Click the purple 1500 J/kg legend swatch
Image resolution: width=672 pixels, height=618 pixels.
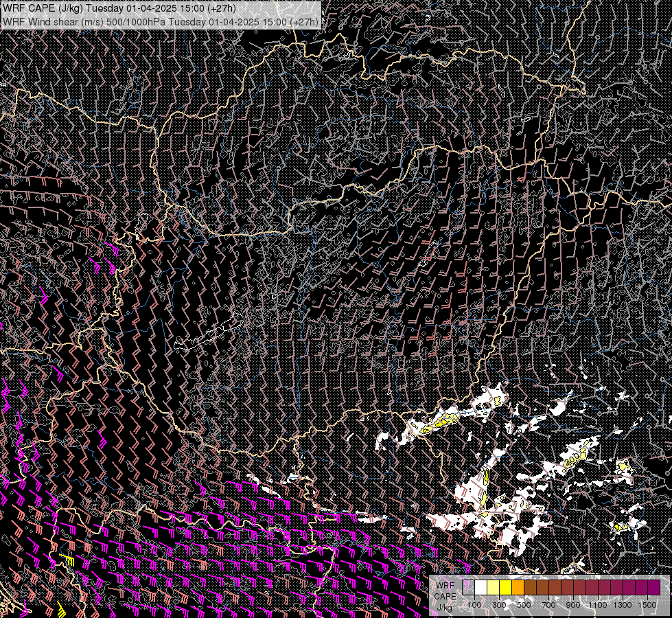pyautogui.click(x=653, y=588)
